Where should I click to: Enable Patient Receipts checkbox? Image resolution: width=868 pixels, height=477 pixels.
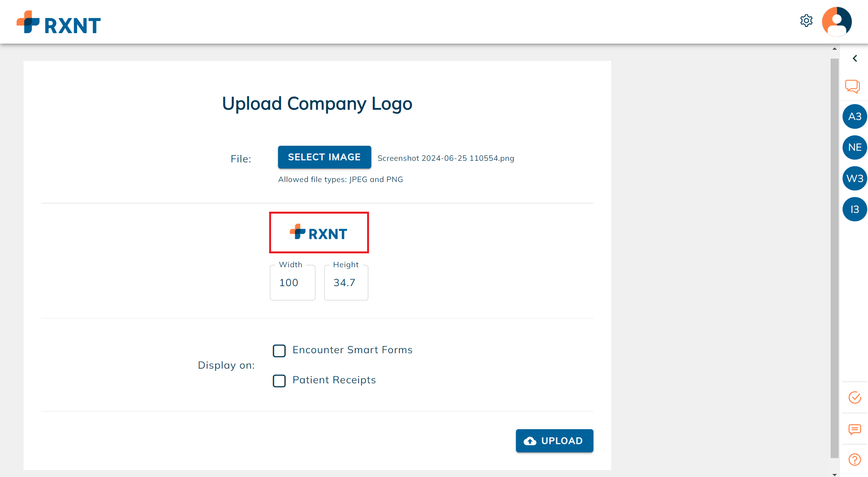[279, 381]
